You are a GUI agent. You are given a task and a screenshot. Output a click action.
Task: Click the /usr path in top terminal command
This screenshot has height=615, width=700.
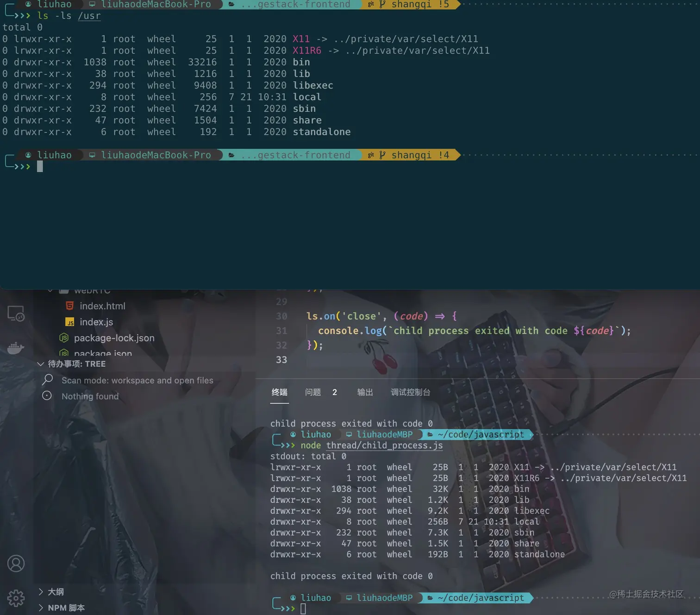tap(89, 16)
